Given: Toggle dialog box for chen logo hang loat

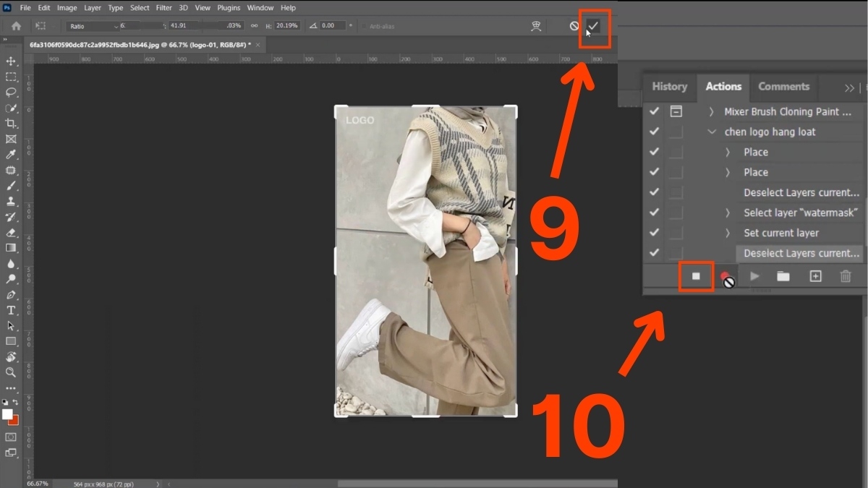Looking at the screenshot, I should point(676,132).
